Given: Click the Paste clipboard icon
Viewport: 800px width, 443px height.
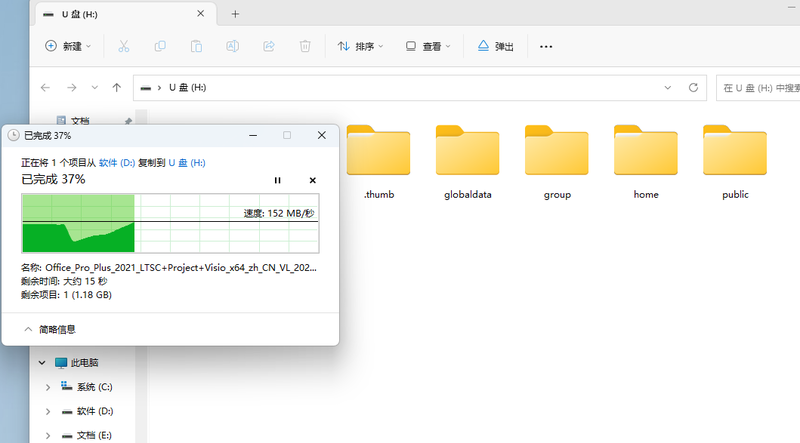Looking at the screenshot, I should (196, 46).
